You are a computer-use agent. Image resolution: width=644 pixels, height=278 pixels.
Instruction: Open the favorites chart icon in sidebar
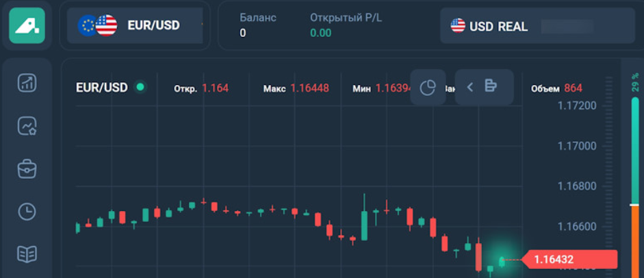tap(27, 126)
